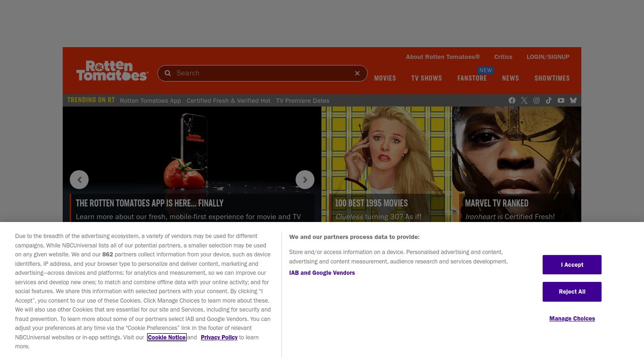
Task: Open Rotten Tomatoes Facebook page icon
Action: pos(512,100)
